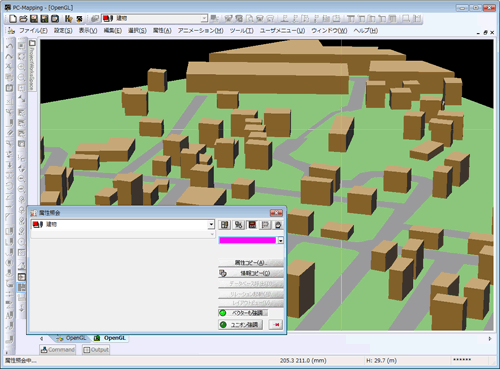This screenshot has width=500, height=369.
Task: Open the ヘルプ(H) menu
Action: [366, 31]
